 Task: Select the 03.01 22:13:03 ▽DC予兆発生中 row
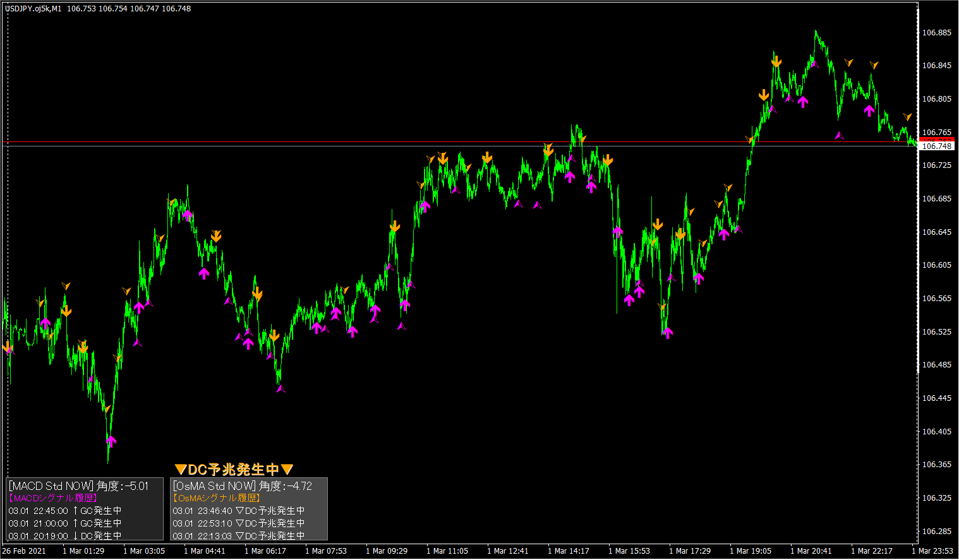[x=239, y=535]
